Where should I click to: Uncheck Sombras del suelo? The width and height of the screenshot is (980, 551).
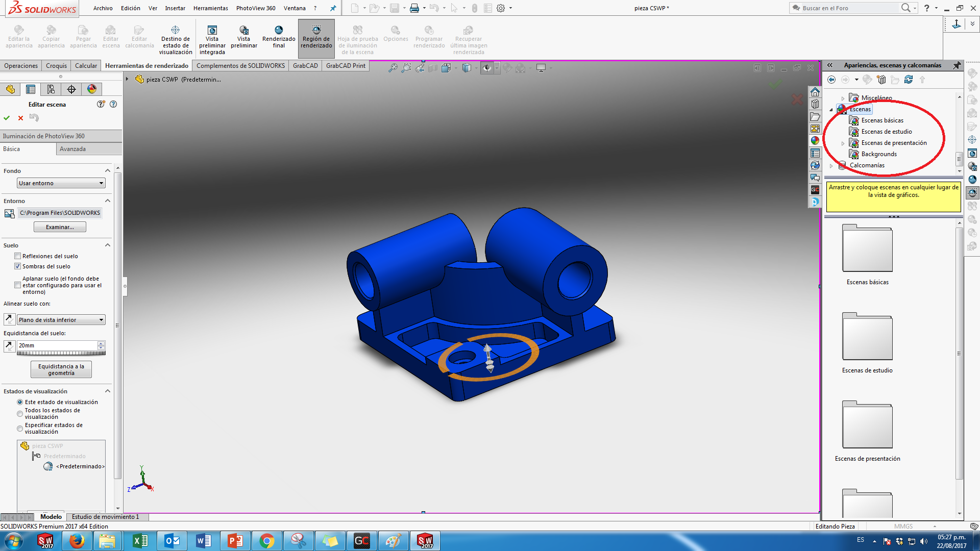point(18,266)
